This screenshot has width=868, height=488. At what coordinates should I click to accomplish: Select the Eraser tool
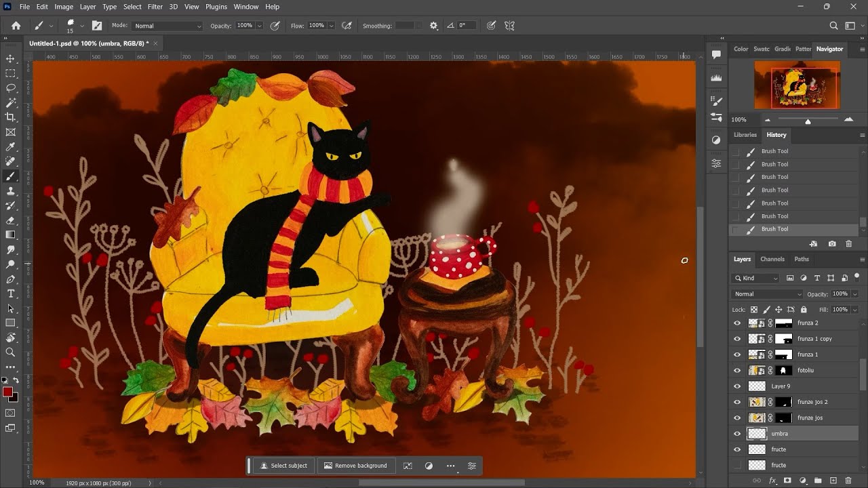click(x=10, y=220)
